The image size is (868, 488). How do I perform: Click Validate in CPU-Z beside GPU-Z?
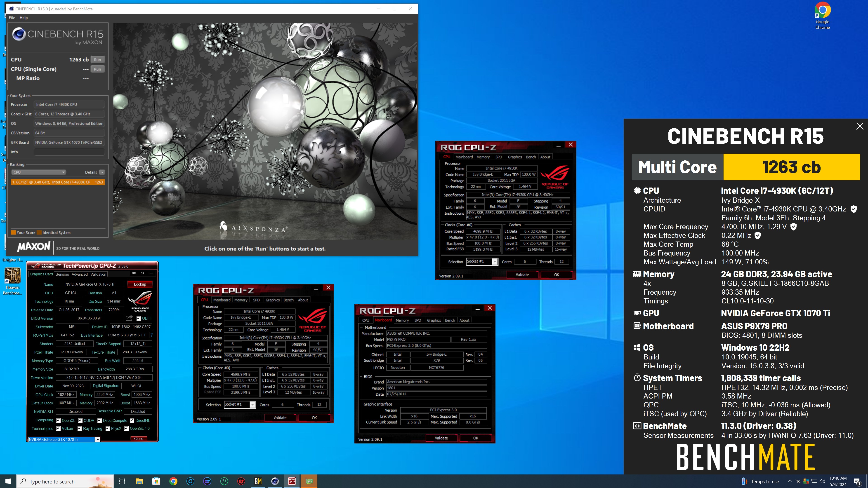coord(280,418)
